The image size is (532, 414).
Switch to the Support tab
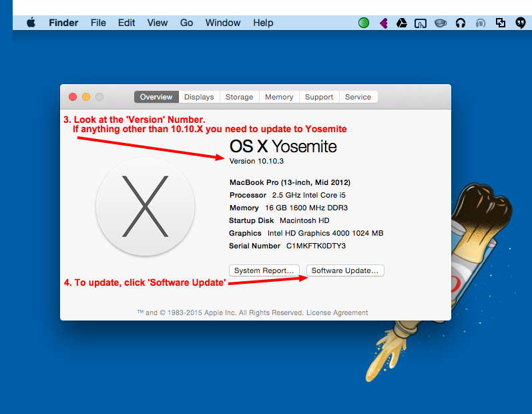click(319, 97)
